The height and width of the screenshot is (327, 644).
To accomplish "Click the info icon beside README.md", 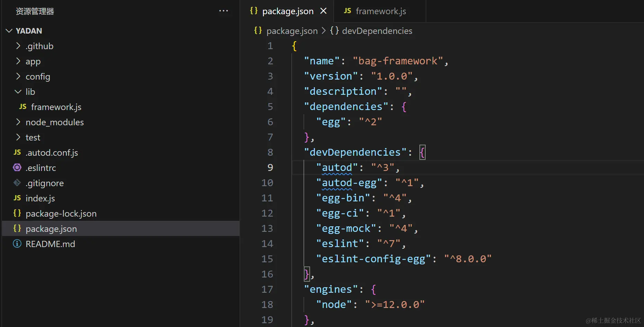I will 17,244.
